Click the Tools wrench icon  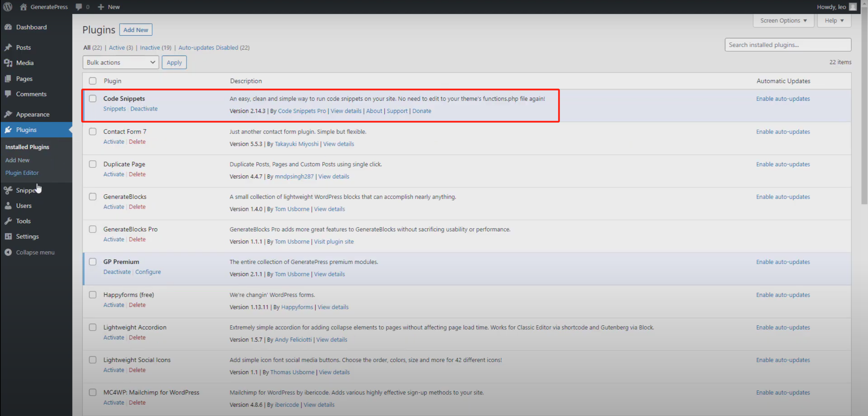[8, 221]
